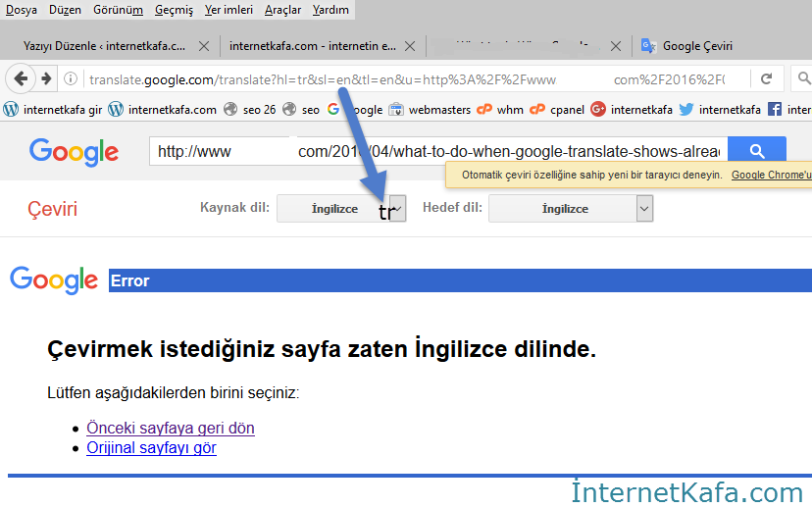Close the Yazıyı Düzenle tab
Screen dimensions: 812x508
coord(204,47)
